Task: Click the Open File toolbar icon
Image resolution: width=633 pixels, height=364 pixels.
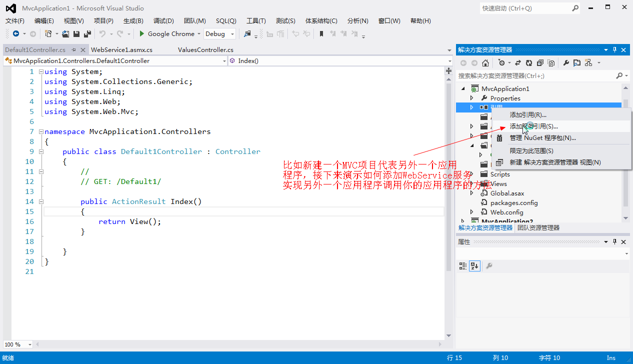Action: tap(66, 34)
